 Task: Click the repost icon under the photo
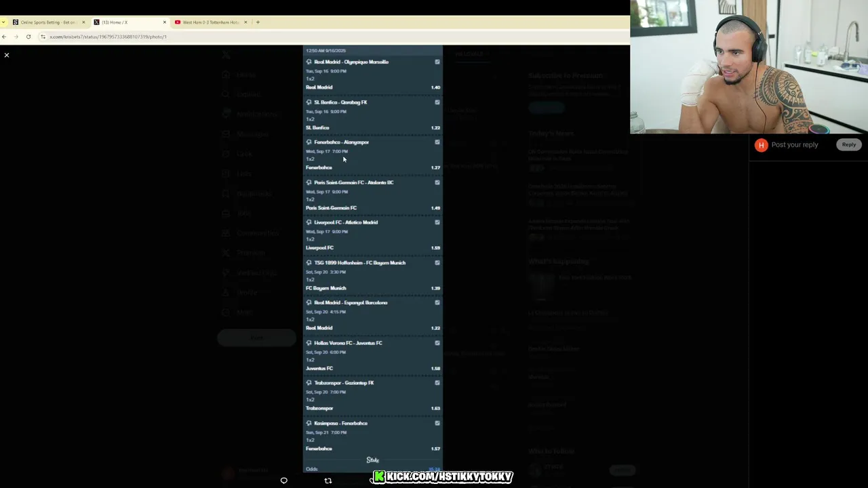[x=328, y=481]
